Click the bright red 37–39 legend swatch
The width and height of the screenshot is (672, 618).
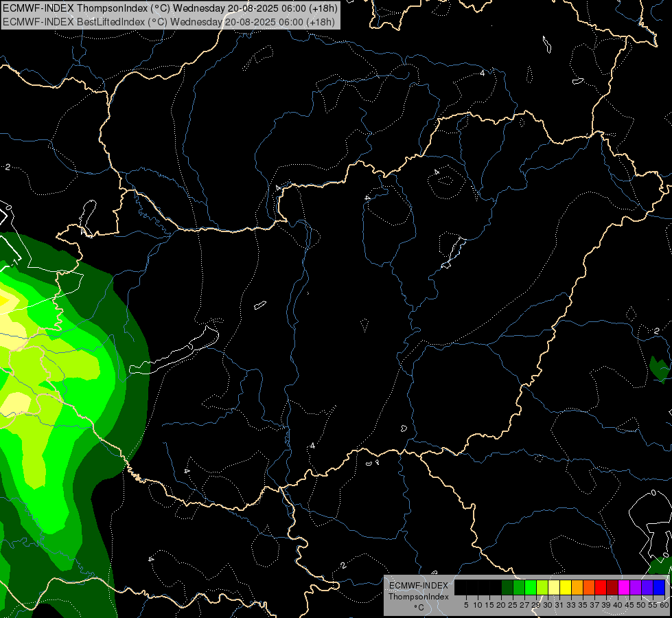pos(601,587)
